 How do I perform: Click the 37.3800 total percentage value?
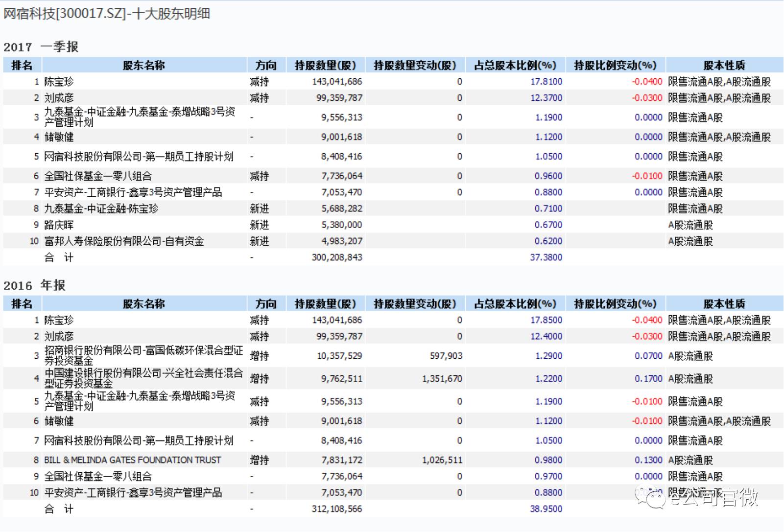tap(546, 257)
